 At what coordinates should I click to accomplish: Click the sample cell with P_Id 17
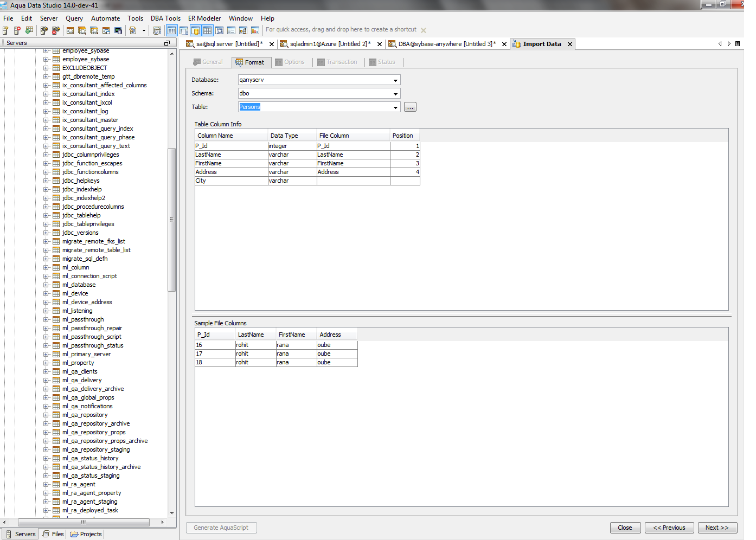[215, 353]
